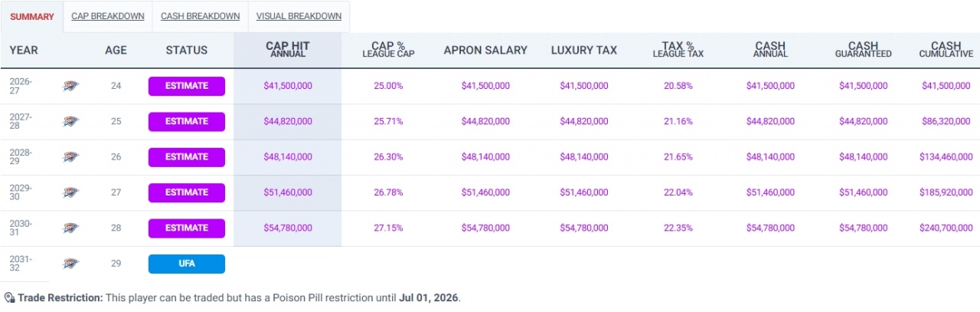Click the Cash Guaranteed column header
980x312 pixels.
[x=863, y=50]
